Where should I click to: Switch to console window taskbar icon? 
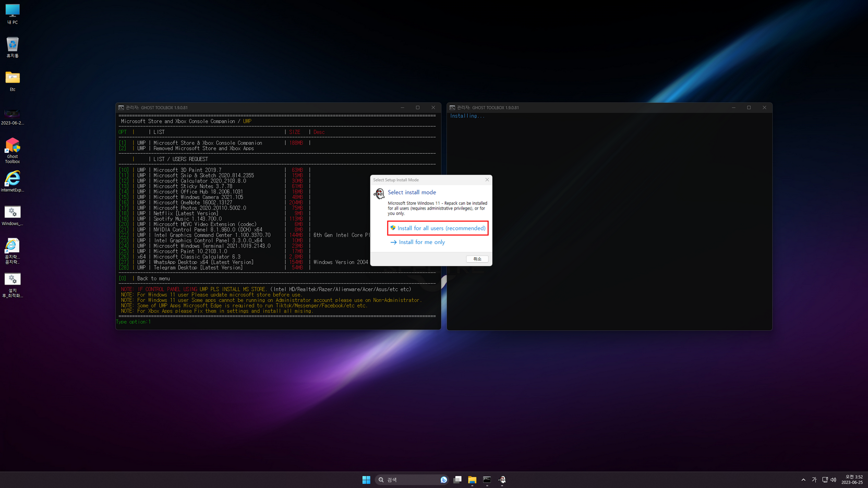tap(487, 480)
